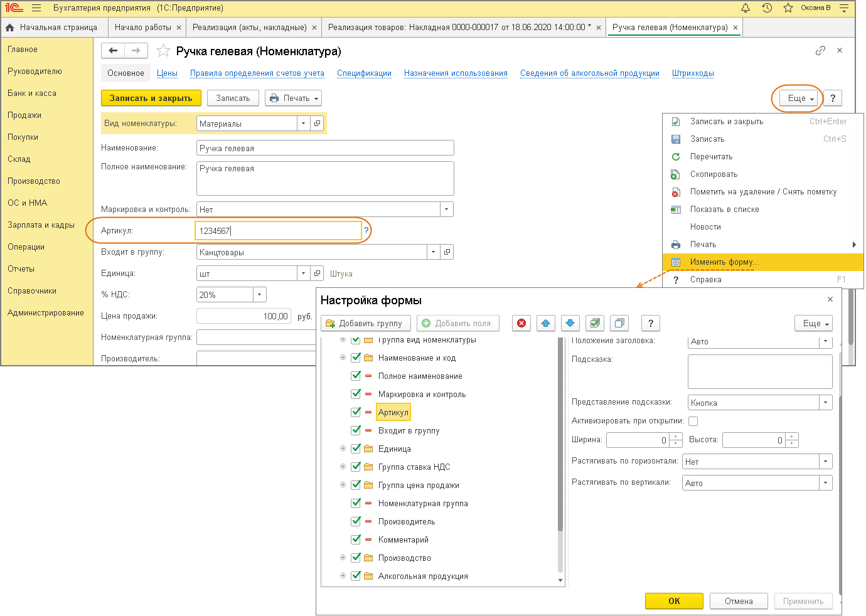
Task: Click the home icon on Начальная страница tab
Action: (x=9, y=28)
